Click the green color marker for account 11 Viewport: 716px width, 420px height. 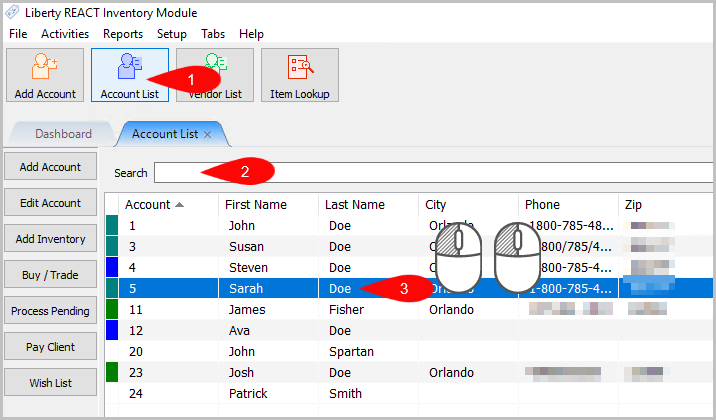(112, 310)
